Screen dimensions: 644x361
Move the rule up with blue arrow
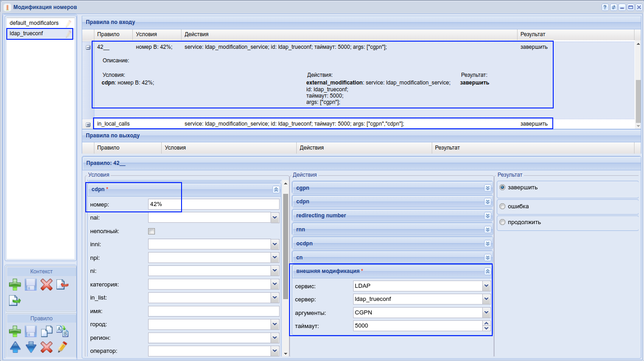tap(15, 347)
